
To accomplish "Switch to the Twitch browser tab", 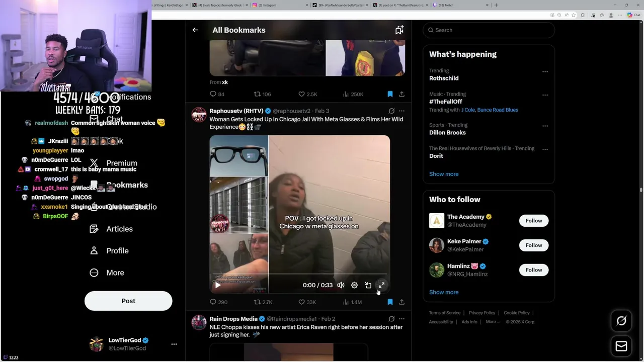I will pyautogui.click(x=461, y=5).
